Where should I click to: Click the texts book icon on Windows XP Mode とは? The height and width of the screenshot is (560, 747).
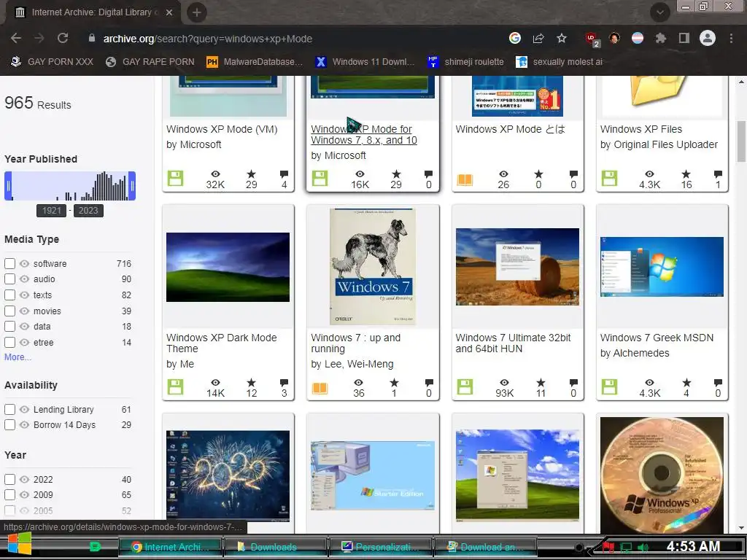point(465,179)
